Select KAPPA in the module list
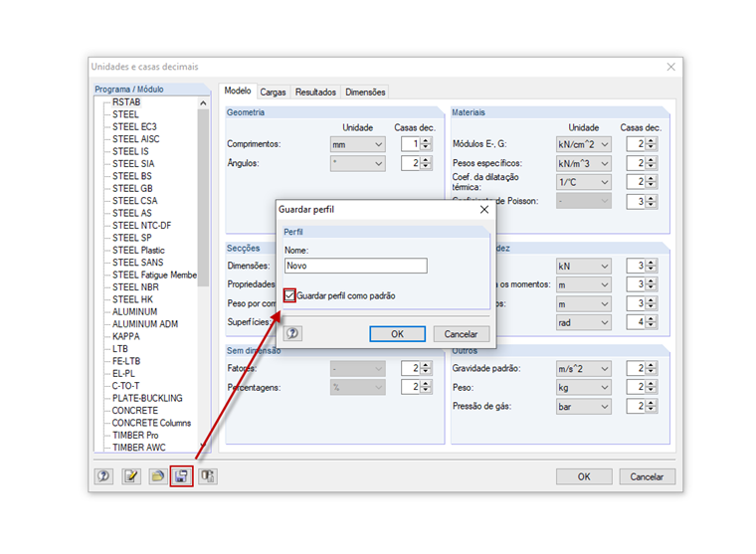756x554 pixels. pyautogui.click(x=126, y=336)
